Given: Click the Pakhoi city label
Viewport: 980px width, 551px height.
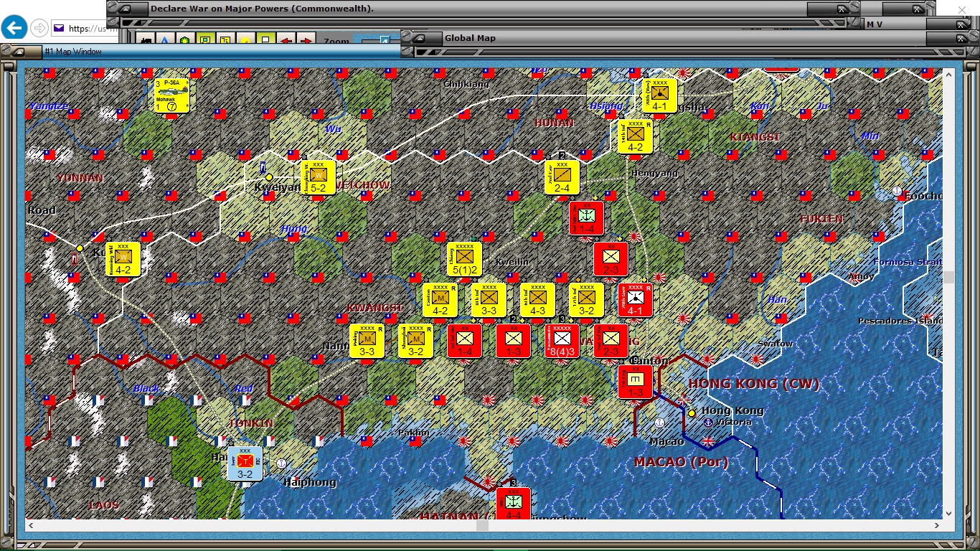Looking at the screenshot, I should point(414,433).
